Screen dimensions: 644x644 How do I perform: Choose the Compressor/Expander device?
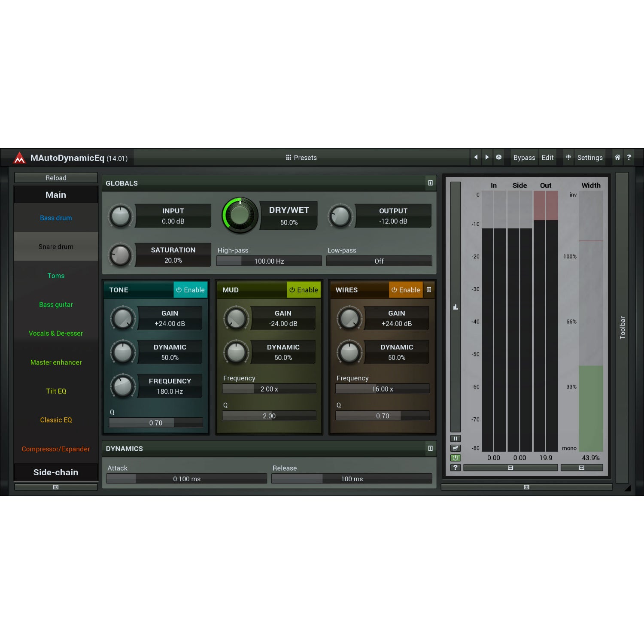56,449
